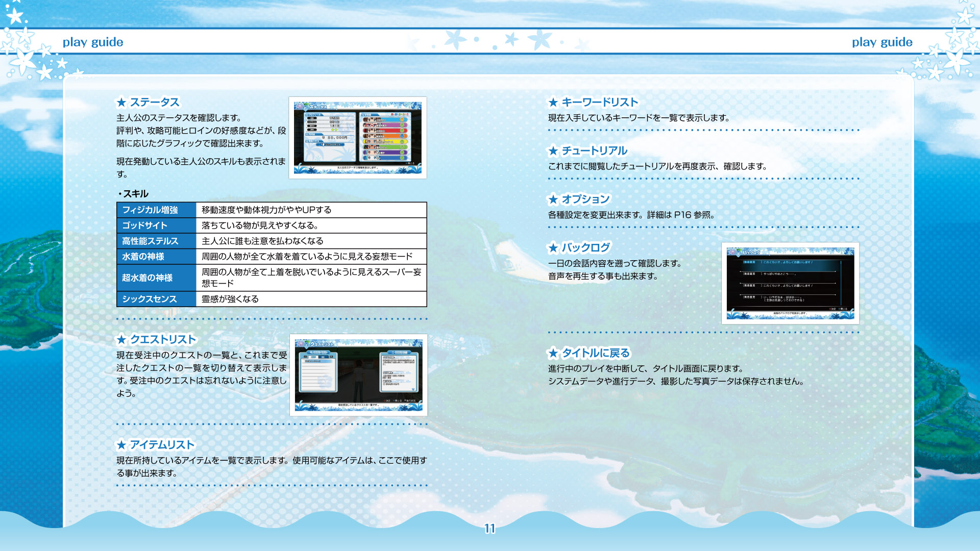Click the 超水着の神様 skill cell

pos(157,278)
